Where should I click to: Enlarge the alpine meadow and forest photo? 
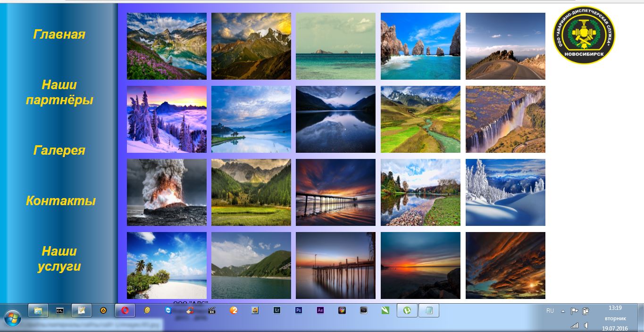(x=251, y=192)
